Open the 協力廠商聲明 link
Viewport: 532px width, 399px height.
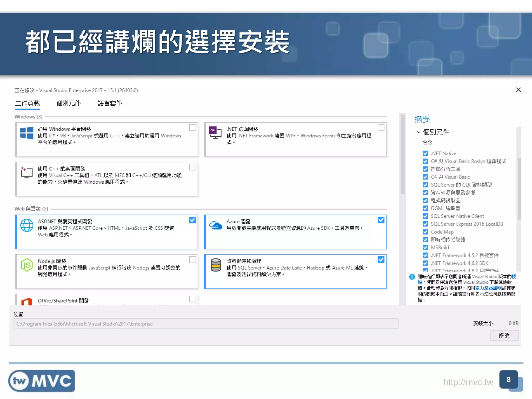[x=488, y=288]
